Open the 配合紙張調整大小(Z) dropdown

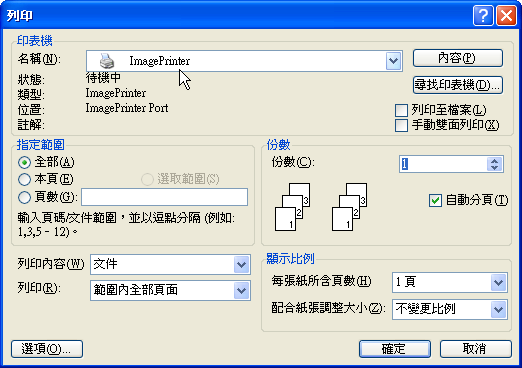(499, 309)
